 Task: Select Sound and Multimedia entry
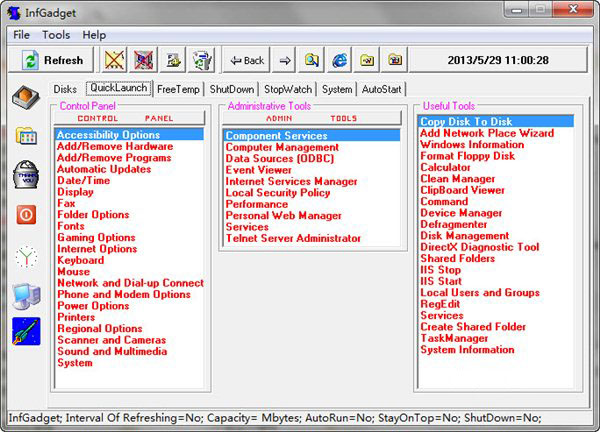[x=112, y=351]
